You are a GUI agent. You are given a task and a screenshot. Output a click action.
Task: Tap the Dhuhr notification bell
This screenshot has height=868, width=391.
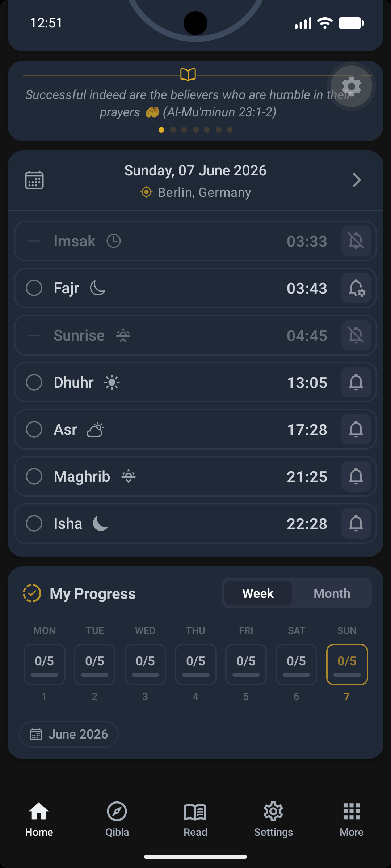click(x=356, y=382)
